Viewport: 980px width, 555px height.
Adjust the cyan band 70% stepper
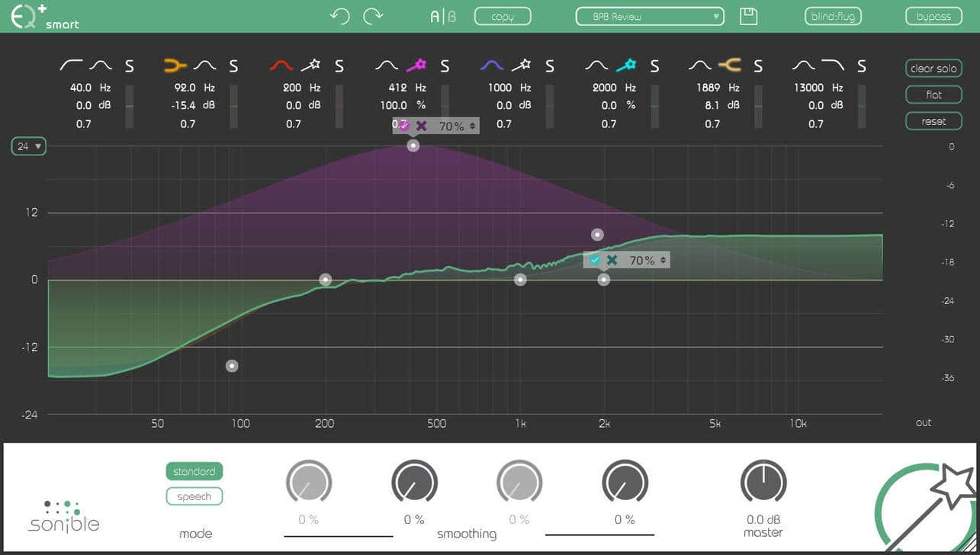664,261
